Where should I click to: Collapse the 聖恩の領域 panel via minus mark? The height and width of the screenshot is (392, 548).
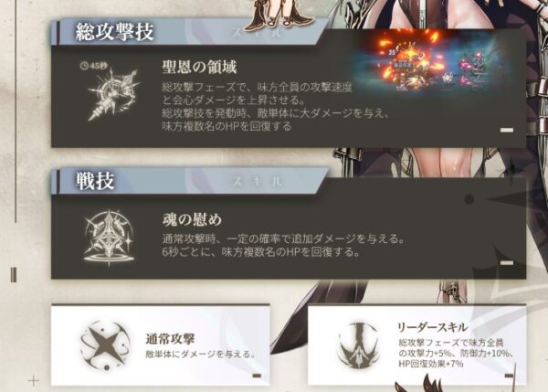point(507,130)
